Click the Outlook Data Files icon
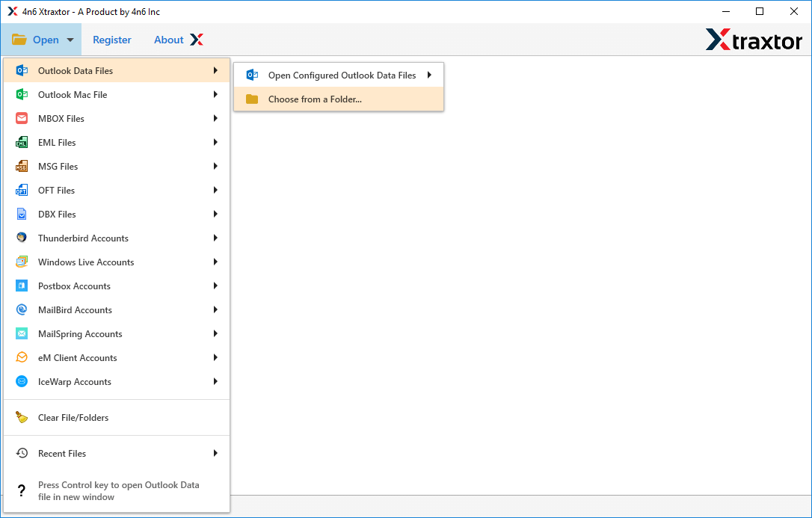Screen dimensions: 812x518 pyautogui.click(x=22, y=71)
